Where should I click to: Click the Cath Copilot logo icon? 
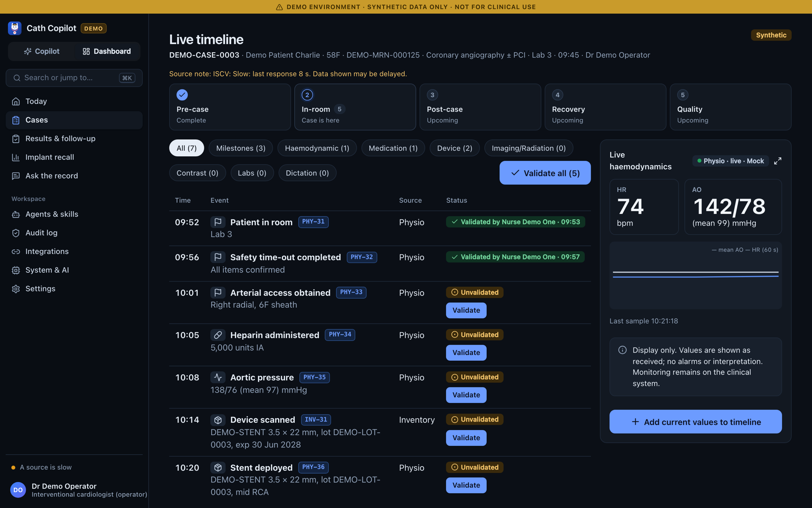point(15,28)
